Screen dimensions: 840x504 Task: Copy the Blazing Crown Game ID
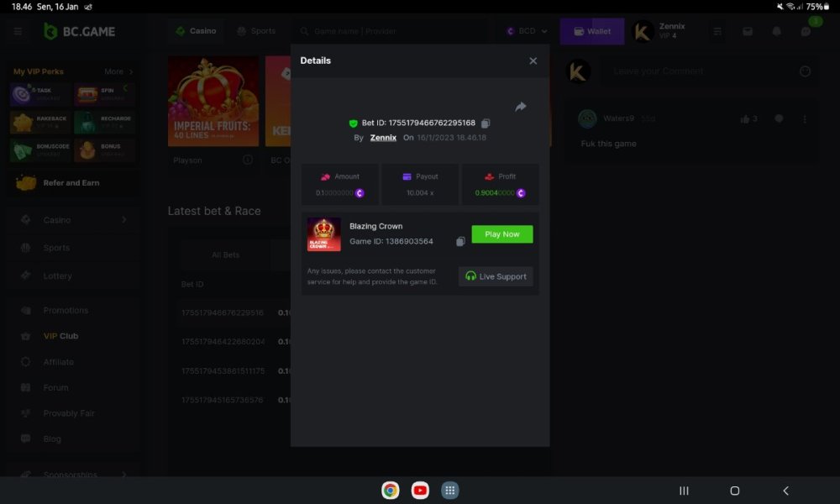pos(460,242)
